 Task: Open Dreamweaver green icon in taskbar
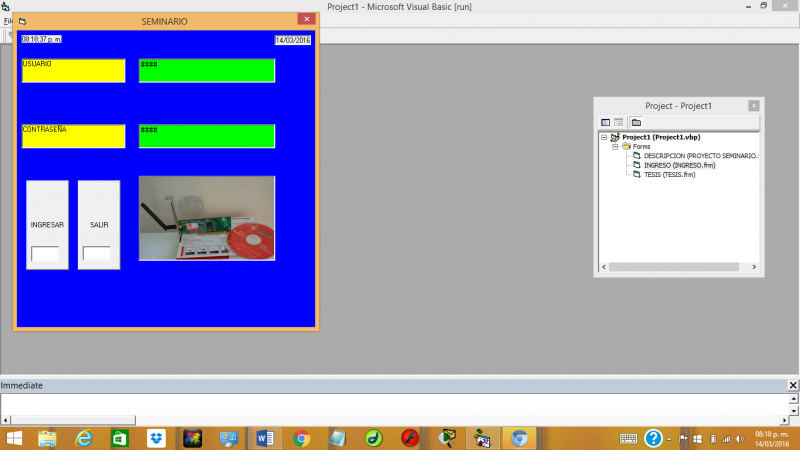(x=374, y=438)
